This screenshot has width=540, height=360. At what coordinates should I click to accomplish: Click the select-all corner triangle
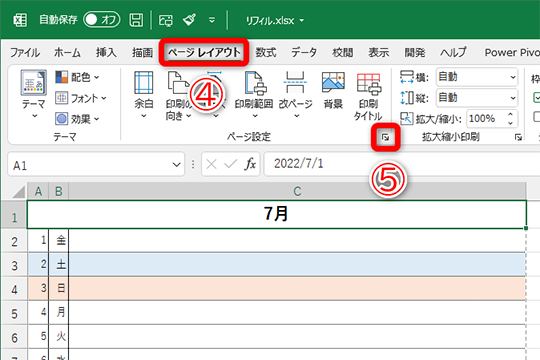[19, 192]
